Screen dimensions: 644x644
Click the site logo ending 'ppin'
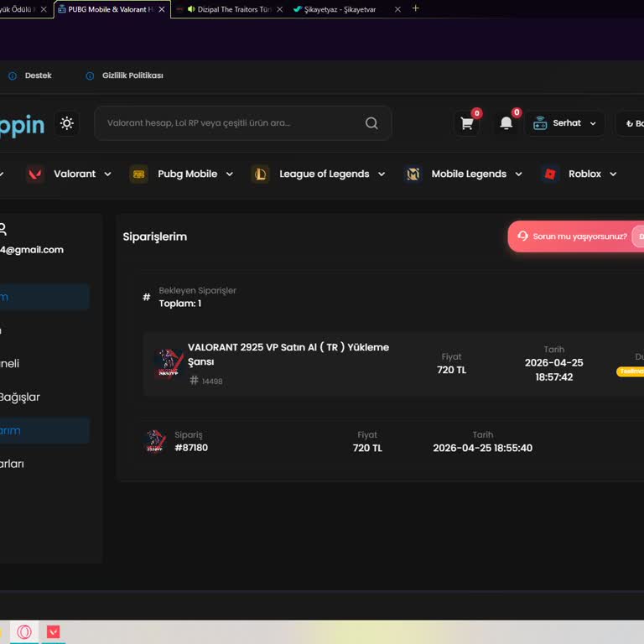point(22,125)
